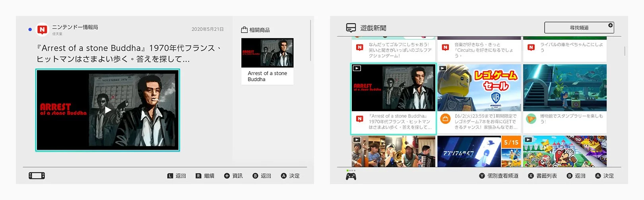Click the article headline 『Arrest of a stone Buddha』1970年代フランス
The height and width of the screenshot is (200, 644).
[x=129, y=53]
